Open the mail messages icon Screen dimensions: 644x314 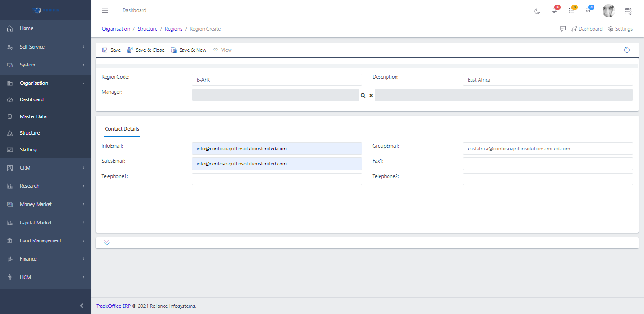tap(588, 10)
